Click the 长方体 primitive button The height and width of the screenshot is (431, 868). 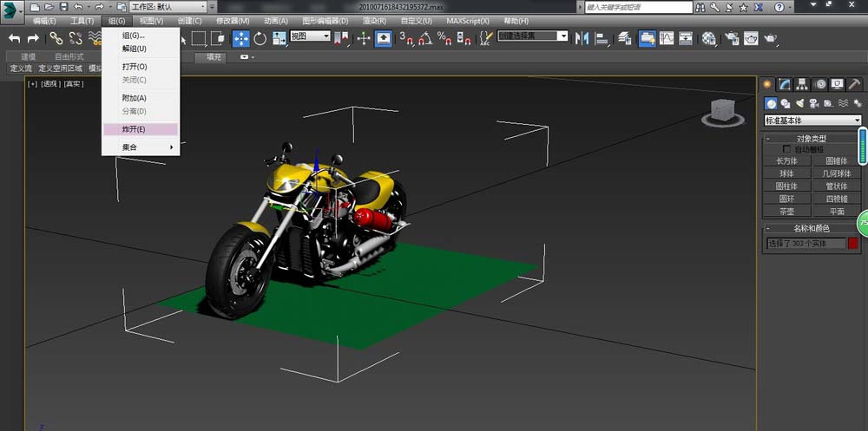click(786, 160)
